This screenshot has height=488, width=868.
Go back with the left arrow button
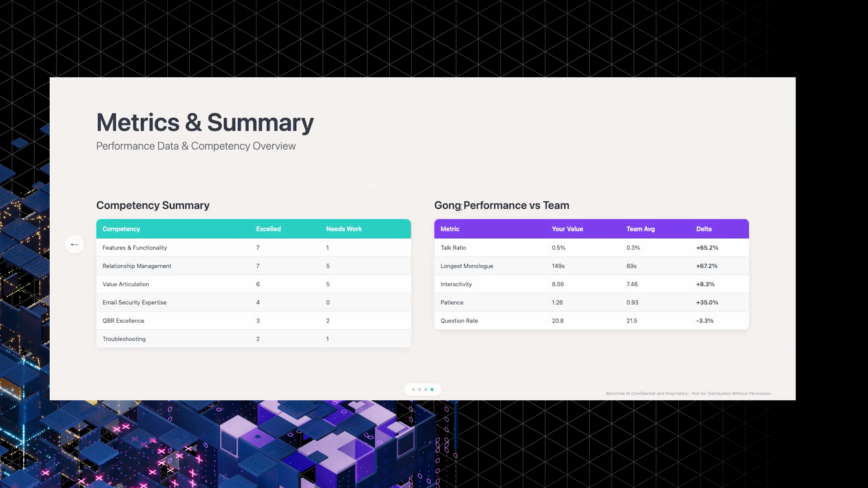click(x=75, y=244)
